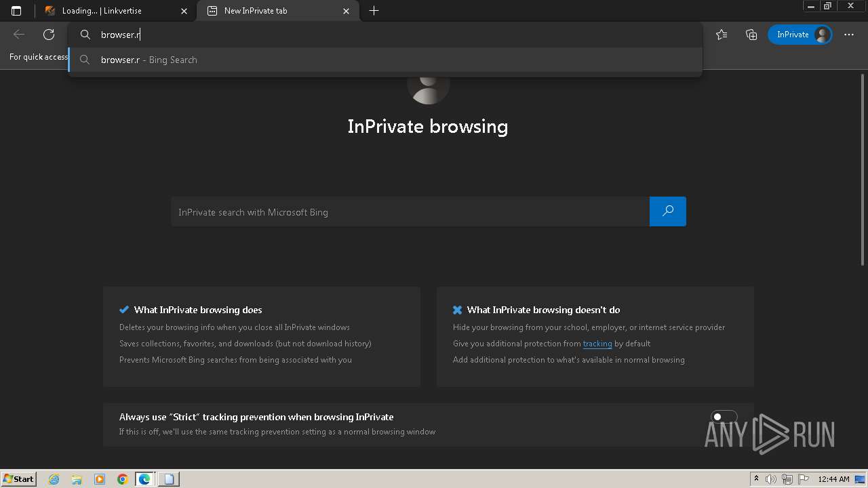Open the Favorites star icon
This screenshot has height=488, width=868.
(x=722, y=35)
